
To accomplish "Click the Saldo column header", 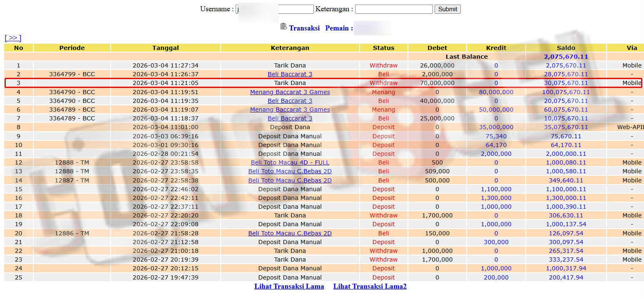I will 566,48.
